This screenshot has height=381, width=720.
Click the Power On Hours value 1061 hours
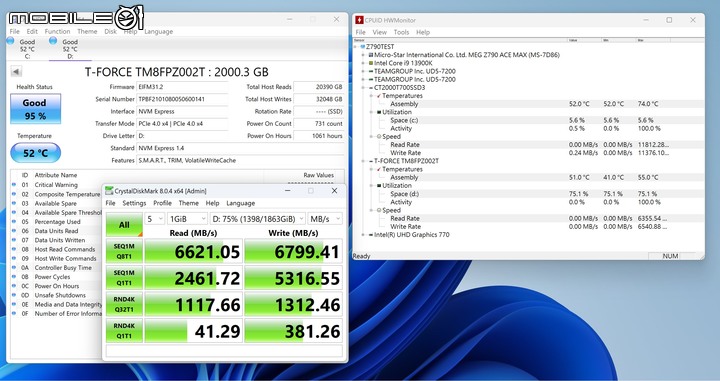click(x=319, y=136)
